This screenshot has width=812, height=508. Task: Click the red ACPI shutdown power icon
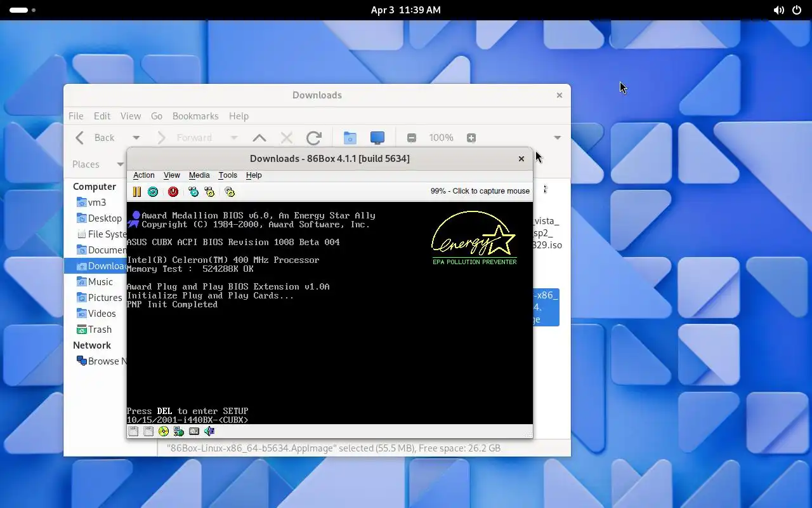pyautogui.click(x=173, y=192)
